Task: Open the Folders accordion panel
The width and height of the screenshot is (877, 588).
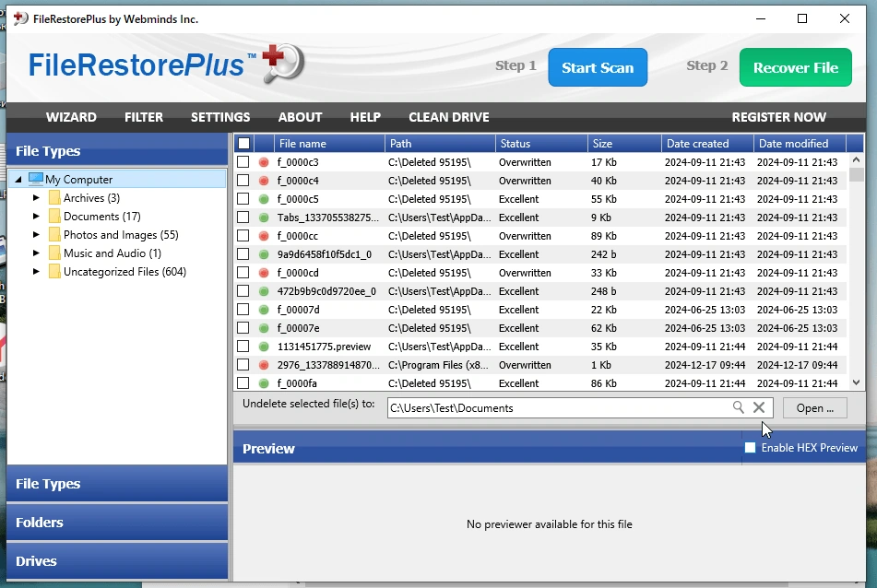Action: (x=117, y=522)
